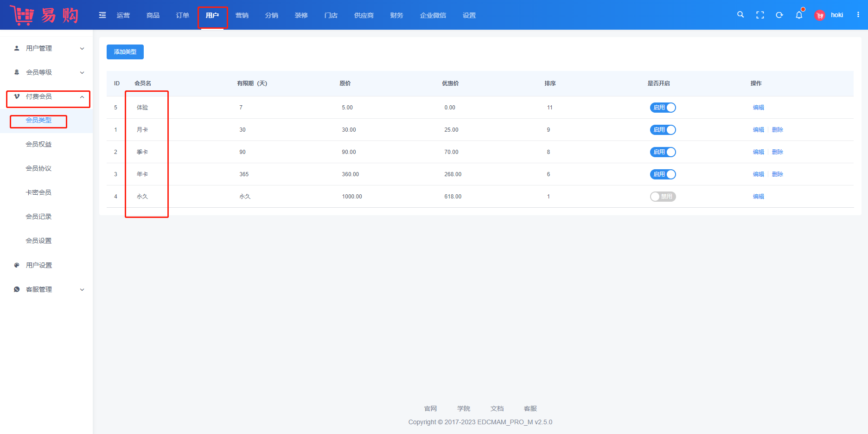
Task: Click the 易购 shopping cart logo
Action: 45,15
